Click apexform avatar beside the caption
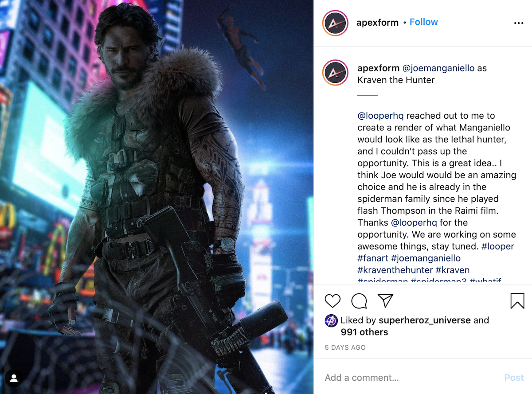 pos(335,73)
